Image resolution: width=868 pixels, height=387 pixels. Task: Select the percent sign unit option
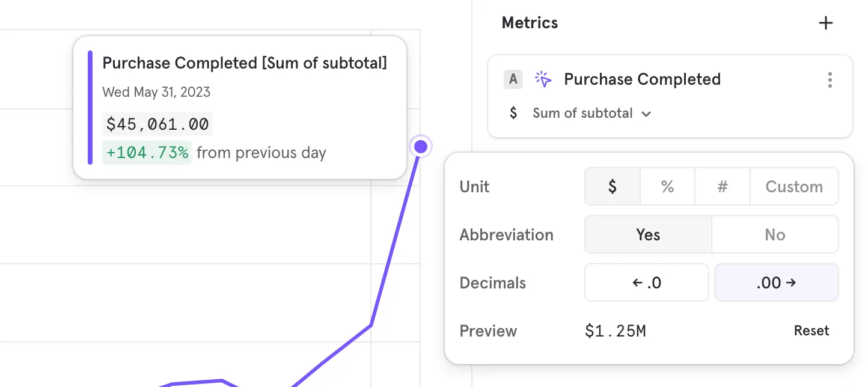pos(667,186)
